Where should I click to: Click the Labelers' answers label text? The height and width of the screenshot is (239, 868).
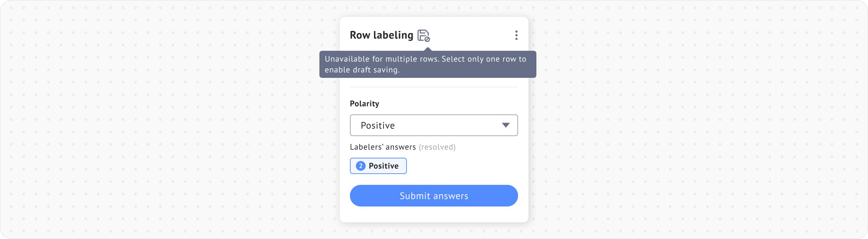[x=382, y=147]
